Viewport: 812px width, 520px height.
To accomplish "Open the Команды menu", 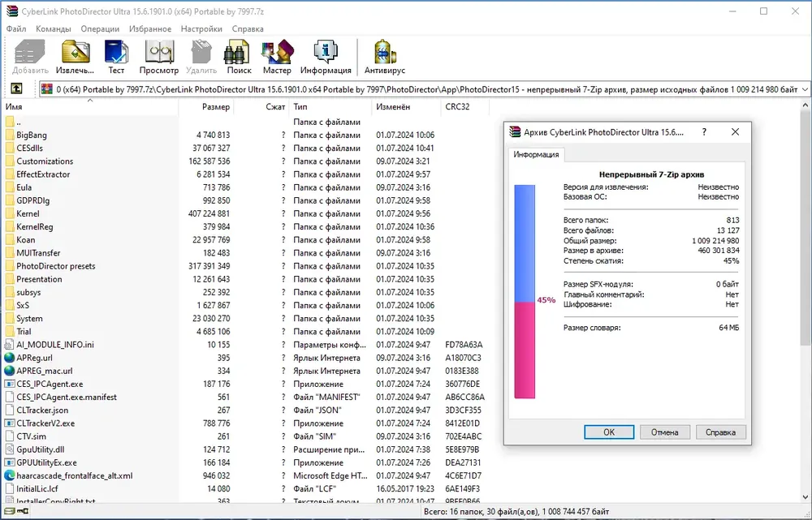I will [x=54, y=28].
